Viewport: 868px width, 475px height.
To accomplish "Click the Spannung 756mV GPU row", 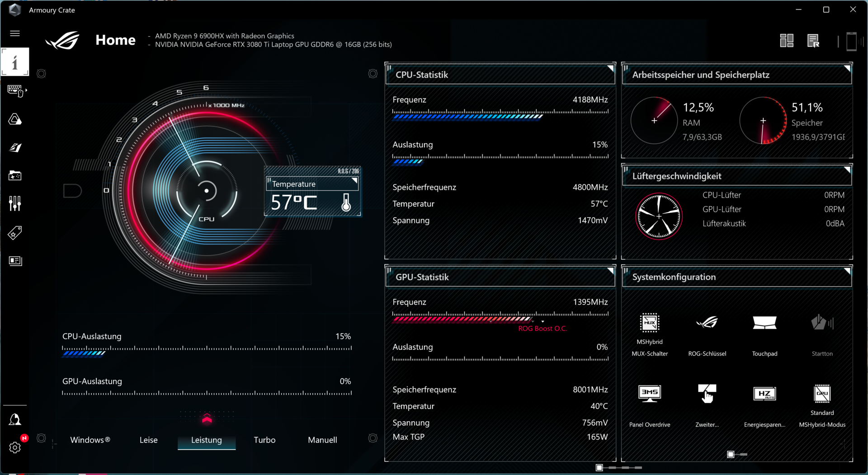I will pyautogui.click(x=500, y=423).
